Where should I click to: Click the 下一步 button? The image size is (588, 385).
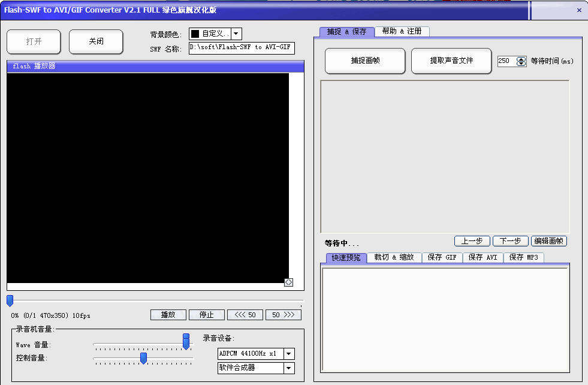510,241
